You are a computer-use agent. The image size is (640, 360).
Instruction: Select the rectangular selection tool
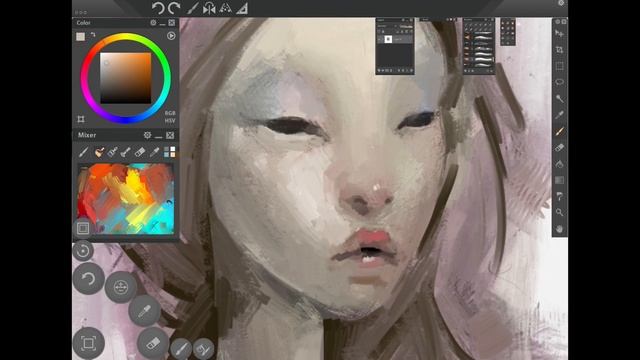(560, 66)
